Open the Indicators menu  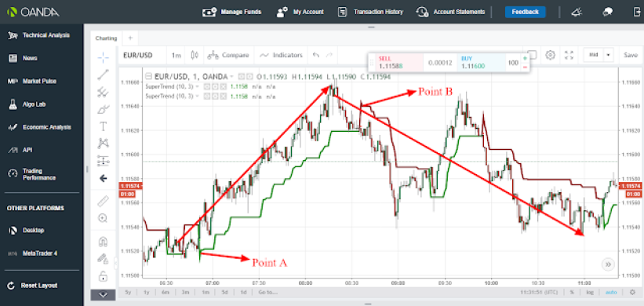pos(282,55)
